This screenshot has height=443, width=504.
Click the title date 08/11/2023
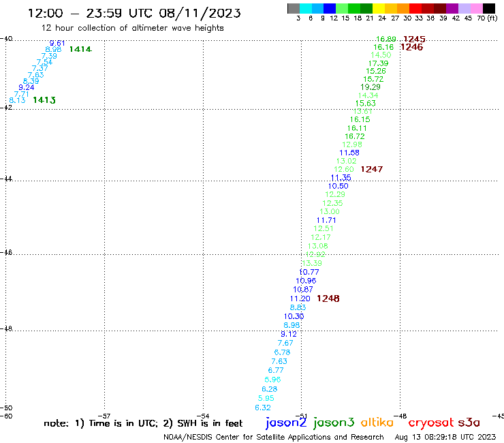200,13
